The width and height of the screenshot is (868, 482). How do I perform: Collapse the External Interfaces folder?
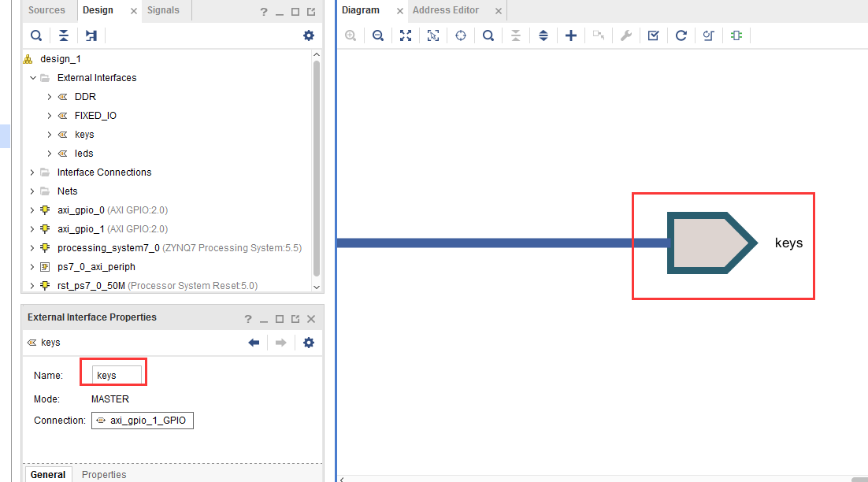pyautogui.click(x=32, y=78)
